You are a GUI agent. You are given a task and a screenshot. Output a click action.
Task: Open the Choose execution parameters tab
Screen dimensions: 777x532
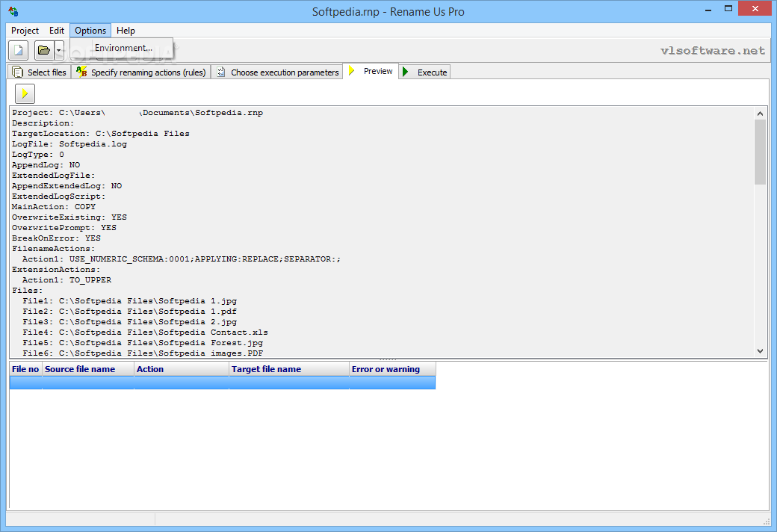tap(277, 72)
